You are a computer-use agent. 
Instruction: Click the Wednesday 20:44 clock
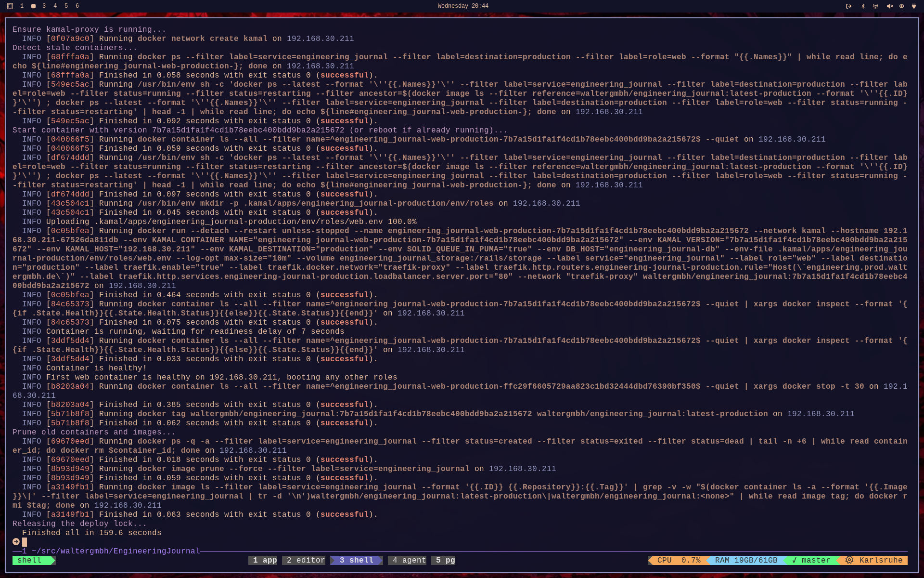(462, 6)
